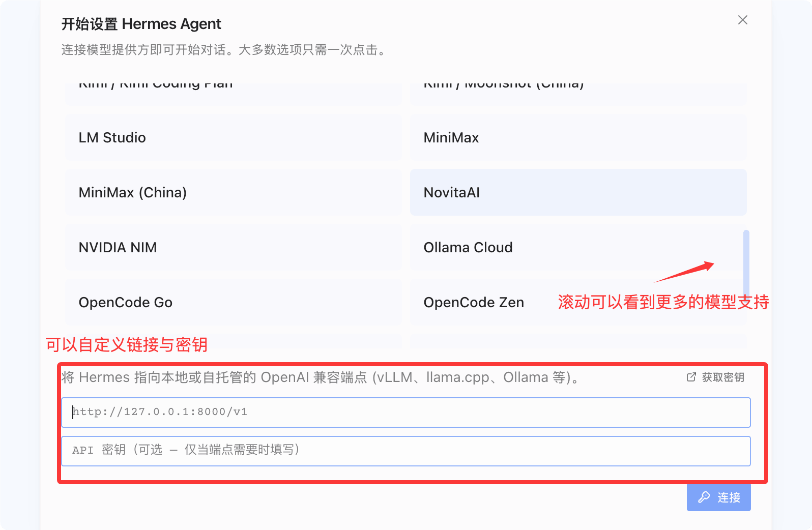Screen dimensions: 812x530
Task: Select the MiniMax (China) provider
Action: [x=234, y=192]
